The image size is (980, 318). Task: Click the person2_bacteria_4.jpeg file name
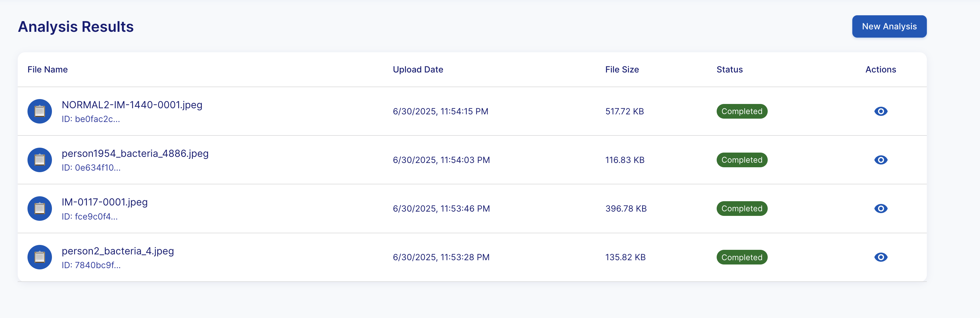(118, 251)
